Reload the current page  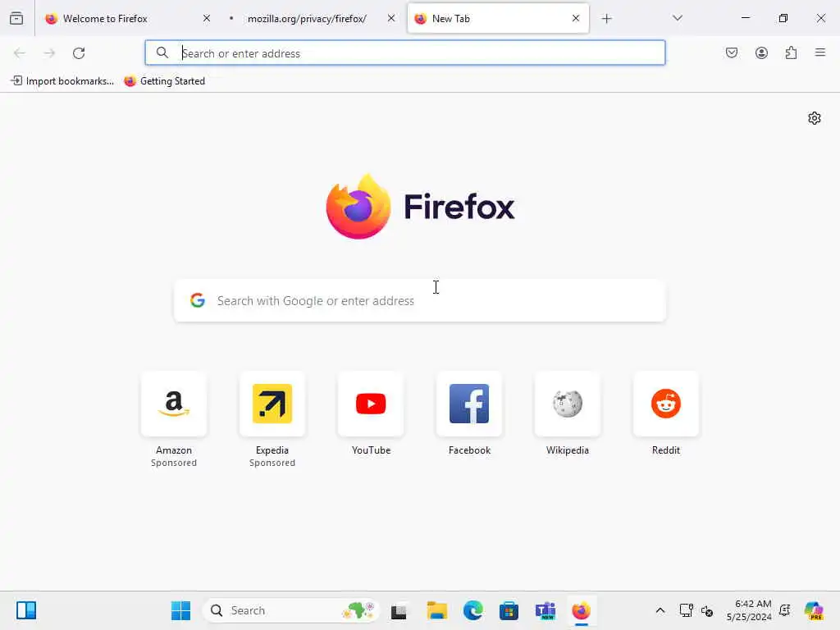tap(79, 53)
